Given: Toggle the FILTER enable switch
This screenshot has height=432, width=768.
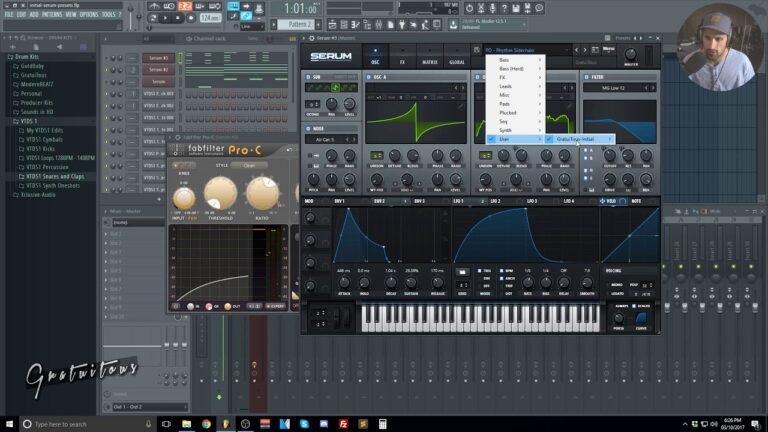Looking at the screenshot, I should [586, 77].
